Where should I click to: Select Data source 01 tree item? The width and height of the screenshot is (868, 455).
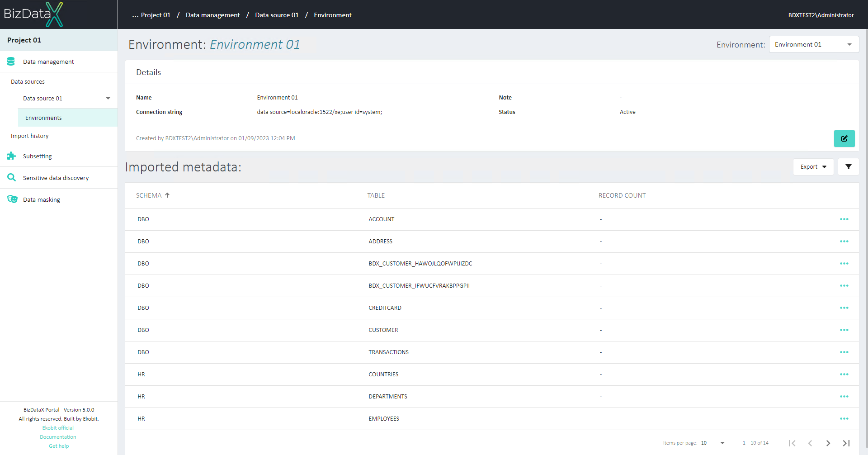[x=43, y=99]
